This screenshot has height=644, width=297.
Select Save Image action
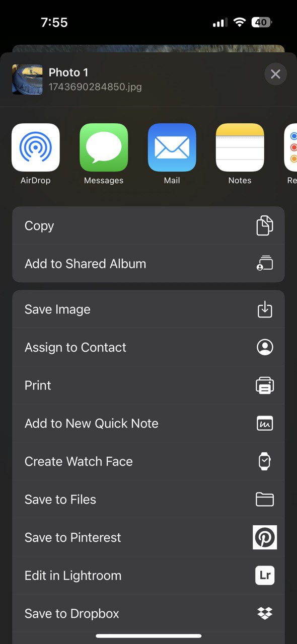coord(148,309)
